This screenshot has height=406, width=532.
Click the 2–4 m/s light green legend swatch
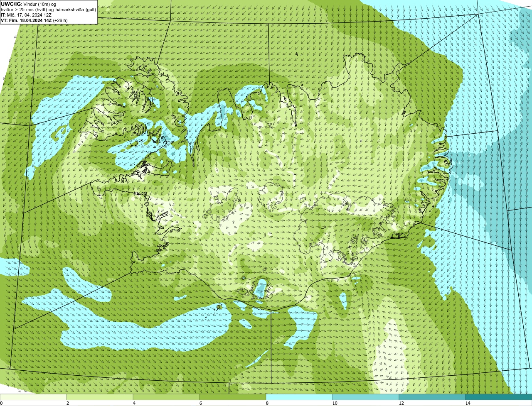100,397
